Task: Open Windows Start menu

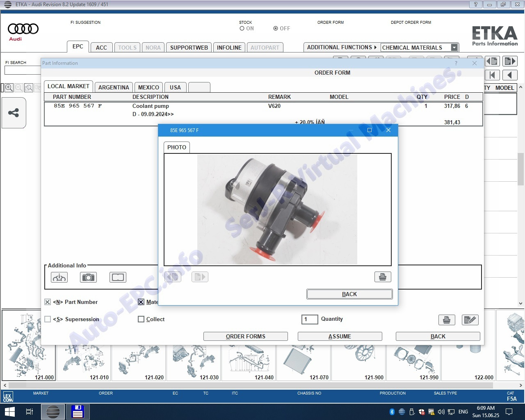Action: coord(9,411)
